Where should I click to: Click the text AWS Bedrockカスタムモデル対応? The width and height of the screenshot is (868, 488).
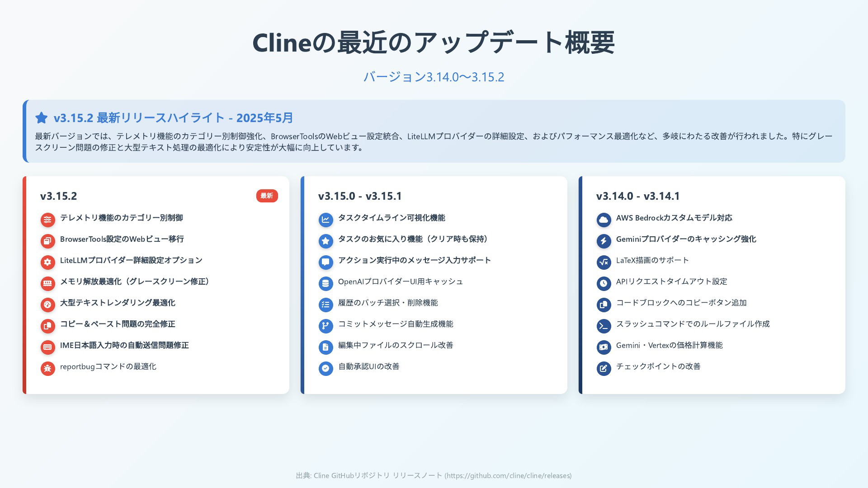pos(674,218)
